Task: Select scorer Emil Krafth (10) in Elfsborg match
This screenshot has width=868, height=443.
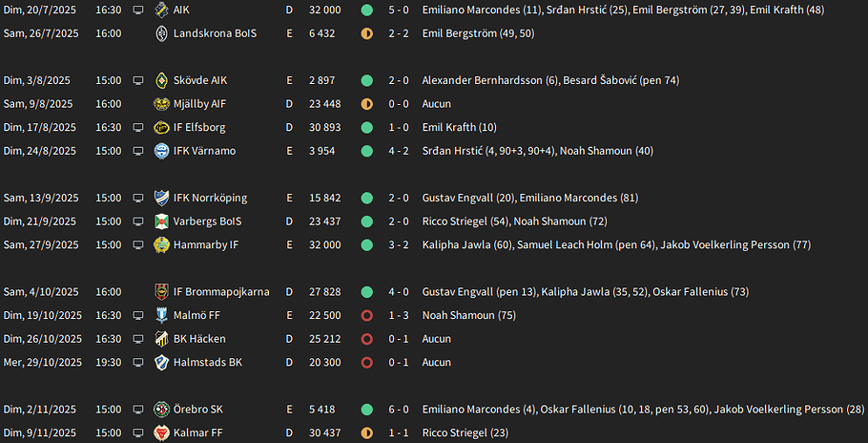Action: (x=460, y=127)
